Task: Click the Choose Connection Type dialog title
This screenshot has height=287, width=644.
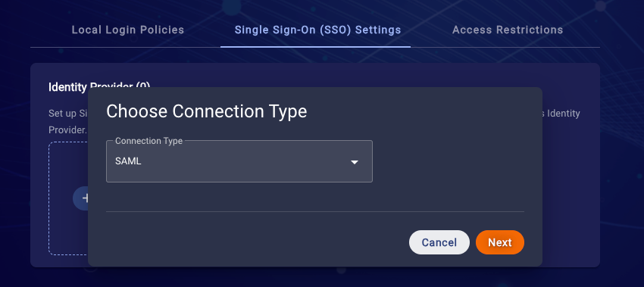Action: (x=207, y=111)
